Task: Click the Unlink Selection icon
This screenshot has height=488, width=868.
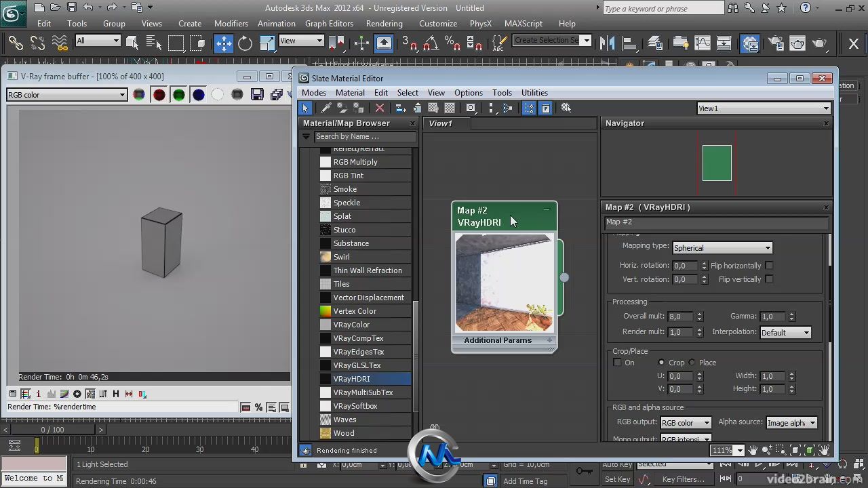Action: (x=37, y=43)
